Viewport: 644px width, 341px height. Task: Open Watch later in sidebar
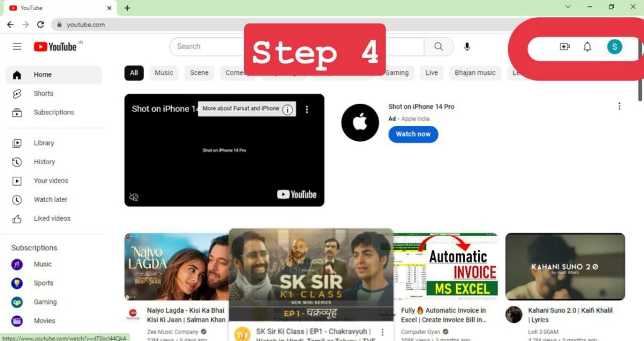point(53,199)
